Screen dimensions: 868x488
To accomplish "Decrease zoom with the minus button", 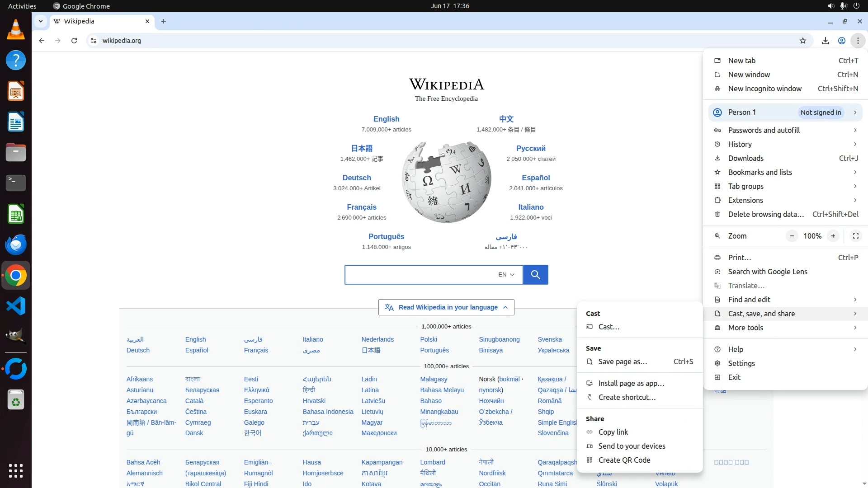I will tap(792, 236).
